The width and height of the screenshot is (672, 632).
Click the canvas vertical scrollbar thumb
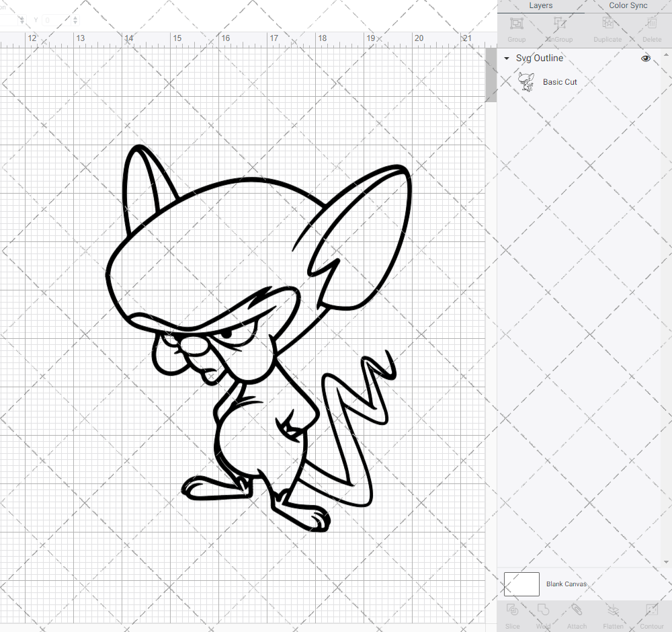(491, 75)
